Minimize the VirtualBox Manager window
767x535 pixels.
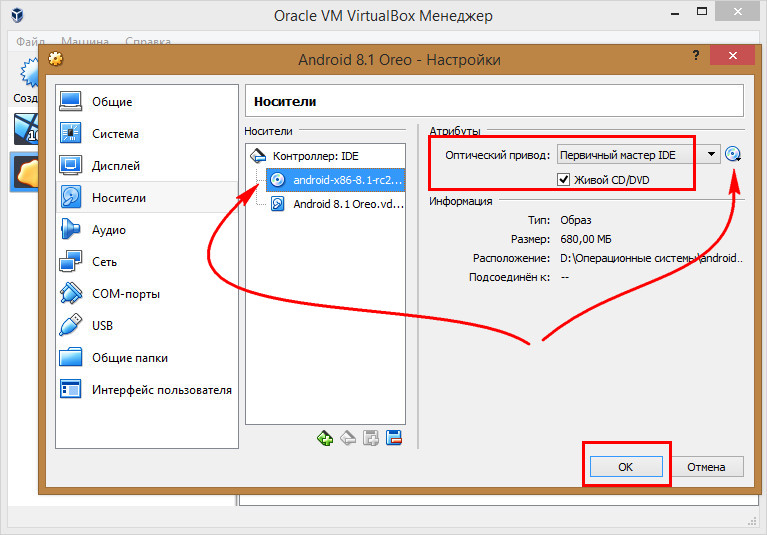(675, 13)
